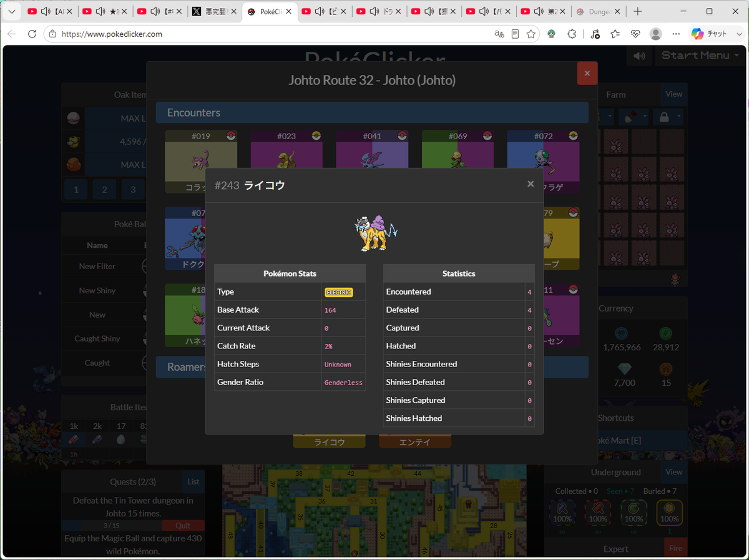Open the Underground View button
The image size is (749, 560).
674,472
